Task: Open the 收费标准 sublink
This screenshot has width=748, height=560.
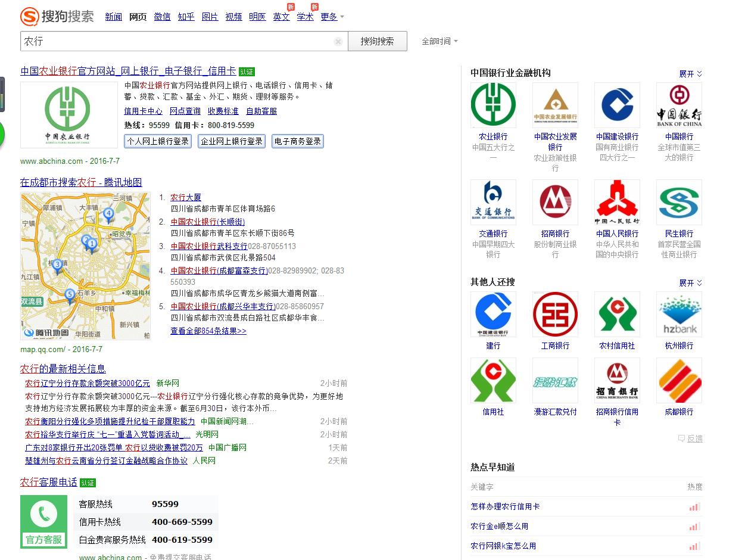Action: click(223, 111)
